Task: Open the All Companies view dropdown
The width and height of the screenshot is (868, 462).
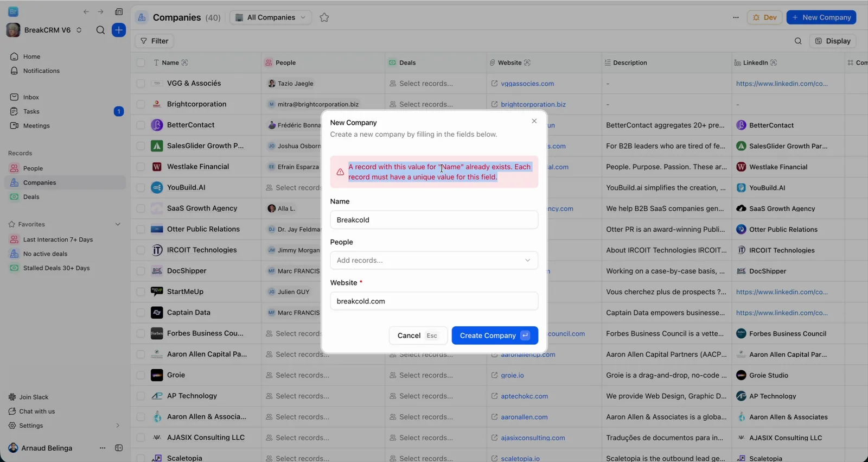Action: (271, 17)
